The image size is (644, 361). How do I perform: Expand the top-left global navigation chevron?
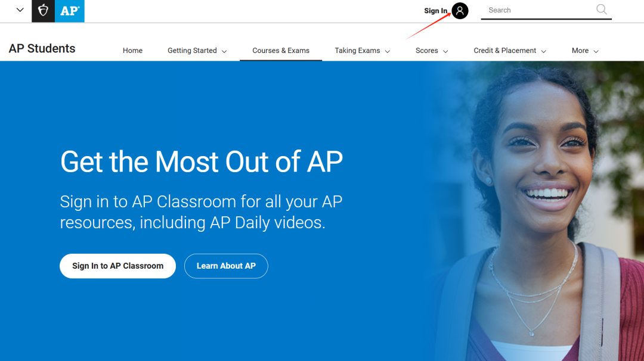coord(20,10)
